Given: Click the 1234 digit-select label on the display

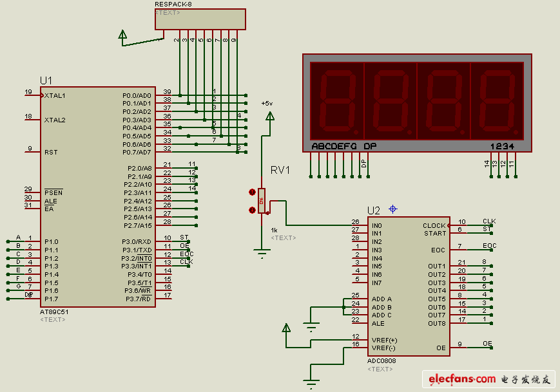Looking at the screenshot, I should (502, 146).
